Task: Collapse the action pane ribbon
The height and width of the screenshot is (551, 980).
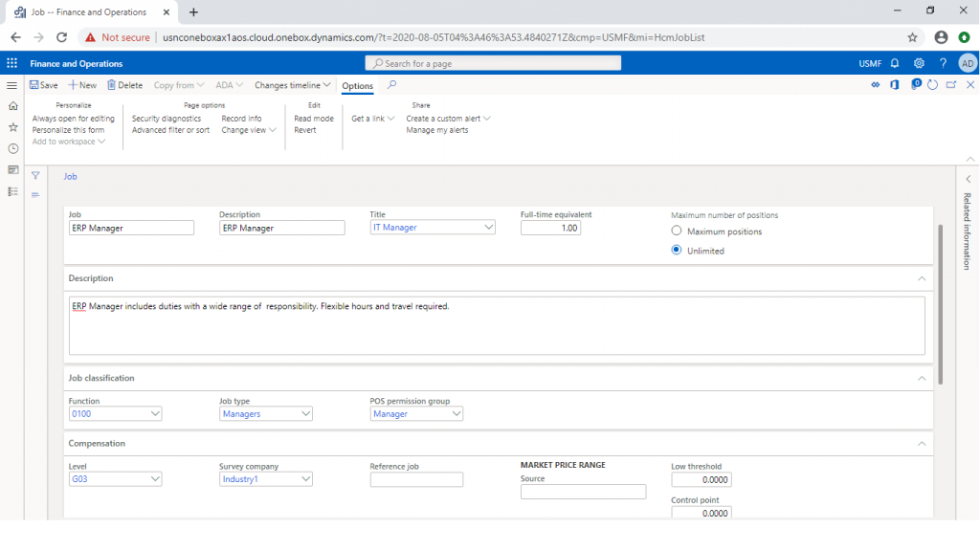Action: [970, 159]
